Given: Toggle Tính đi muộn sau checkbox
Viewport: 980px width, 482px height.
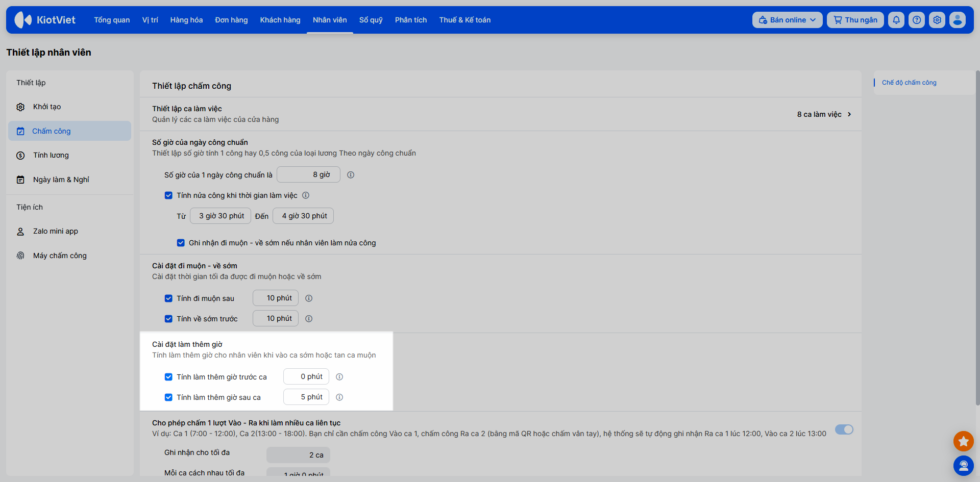Looking at the screenshot, I should tap(168, 298).
